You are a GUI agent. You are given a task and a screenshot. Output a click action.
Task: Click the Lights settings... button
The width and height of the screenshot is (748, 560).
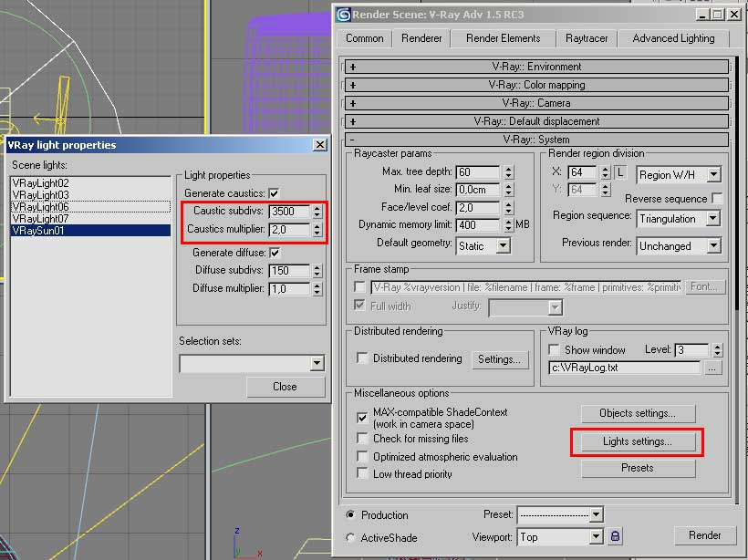click(637, 441)
